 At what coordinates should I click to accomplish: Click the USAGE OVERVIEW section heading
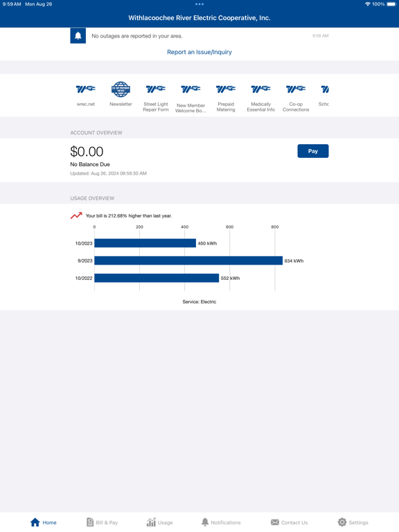click(x=92, y=198)
